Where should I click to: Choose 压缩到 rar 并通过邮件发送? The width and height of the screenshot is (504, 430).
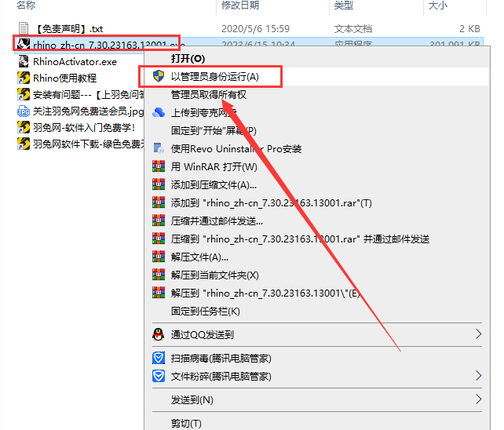(x=300, y=239)
